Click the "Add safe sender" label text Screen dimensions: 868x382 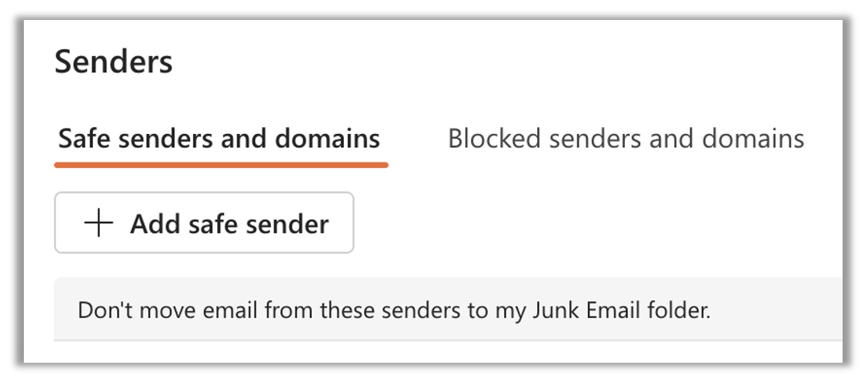229,223
